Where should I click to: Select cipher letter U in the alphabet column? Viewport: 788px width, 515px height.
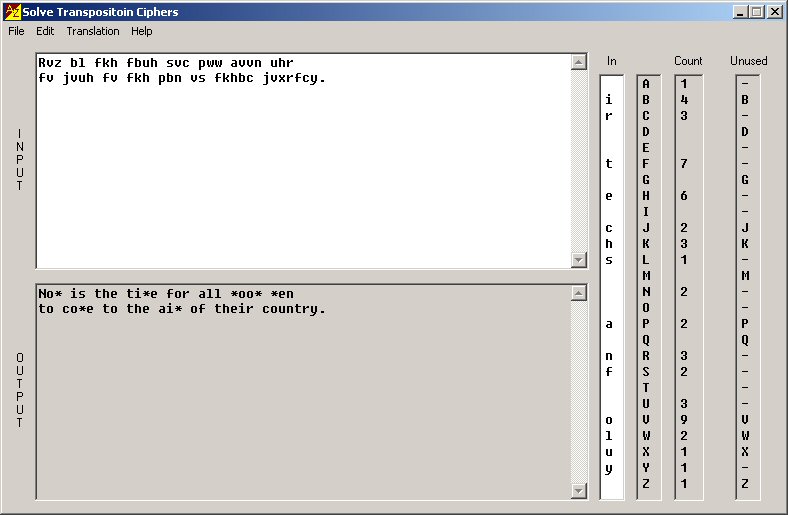(646, 403)
